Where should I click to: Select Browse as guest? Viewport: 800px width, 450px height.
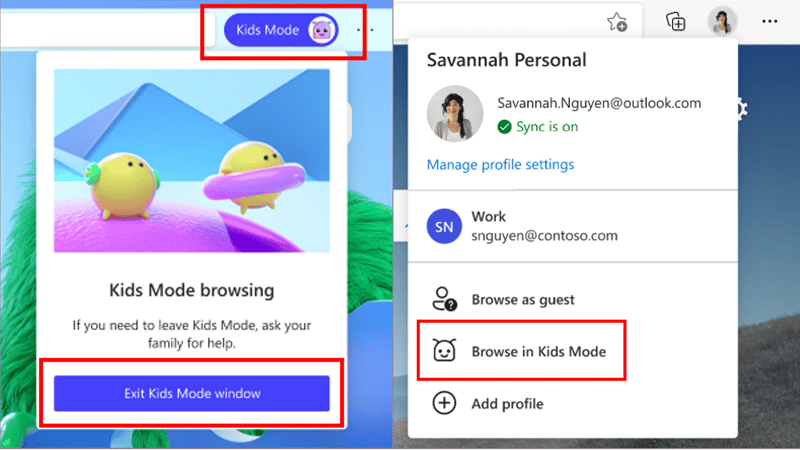[522, 299]
